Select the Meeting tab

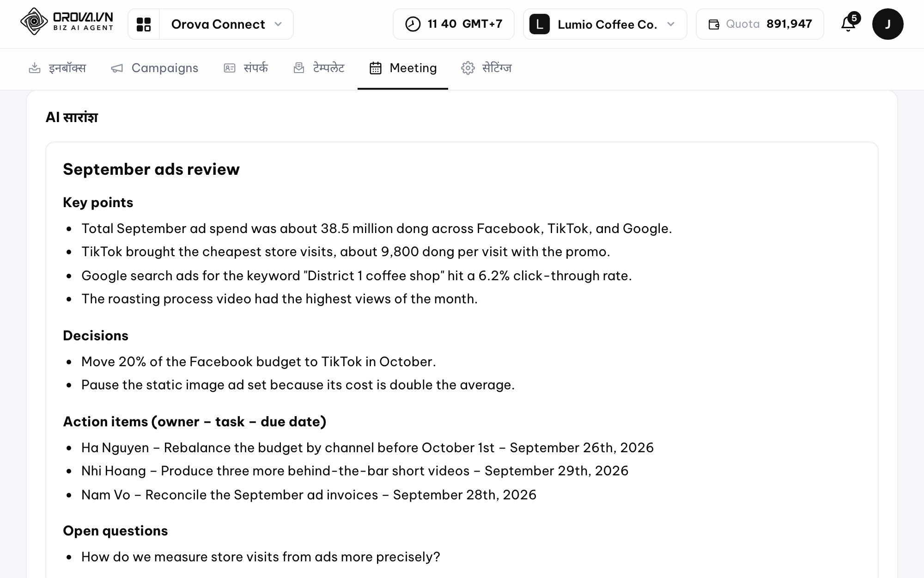[403, 68]
